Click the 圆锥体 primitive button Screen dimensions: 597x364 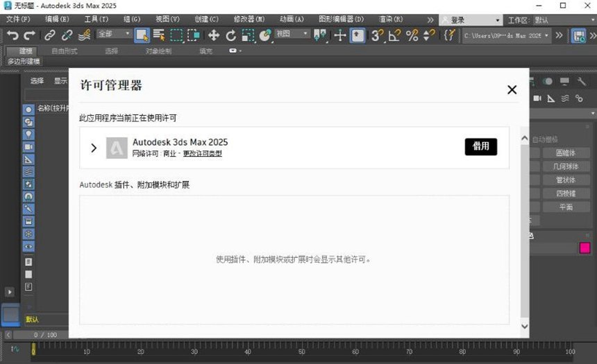[566, 153]
